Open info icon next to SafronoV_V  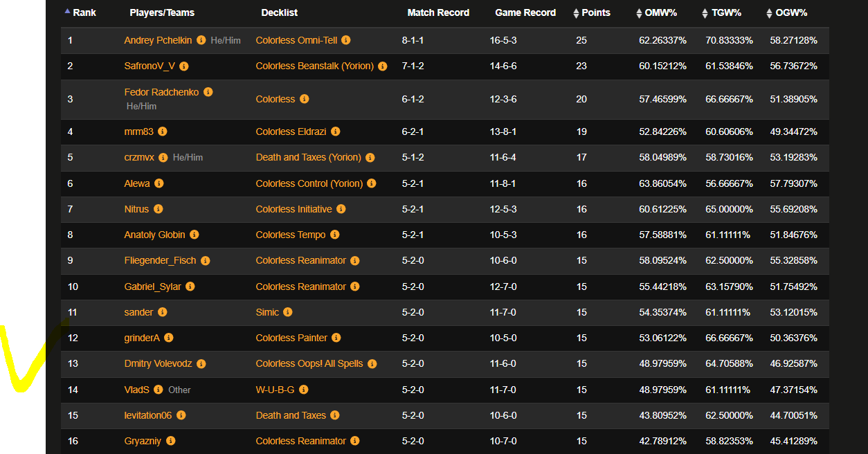[184, 66]
